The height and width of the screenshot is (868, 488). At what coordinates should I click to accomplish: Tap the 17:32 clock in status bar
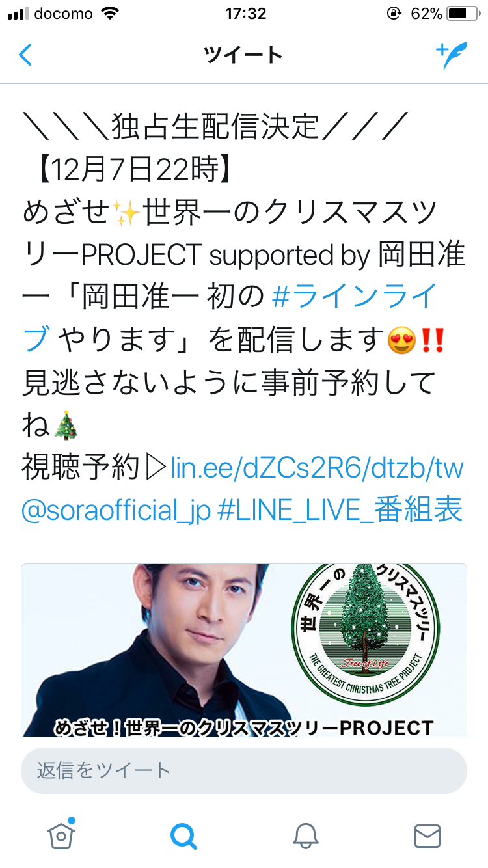(x=244, y=14)
